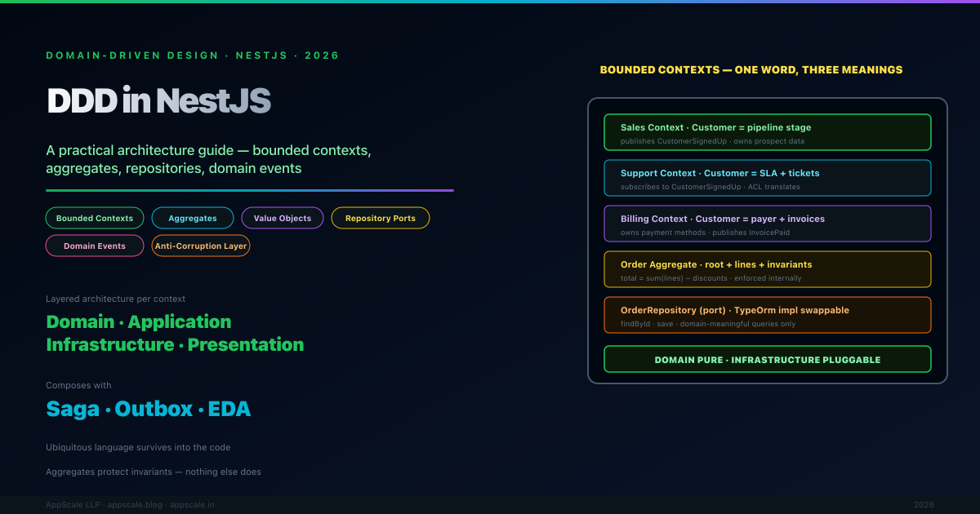Open the appscale.blog footer link
The width and height of the screenshot is (980, 514).
[136, 505]
